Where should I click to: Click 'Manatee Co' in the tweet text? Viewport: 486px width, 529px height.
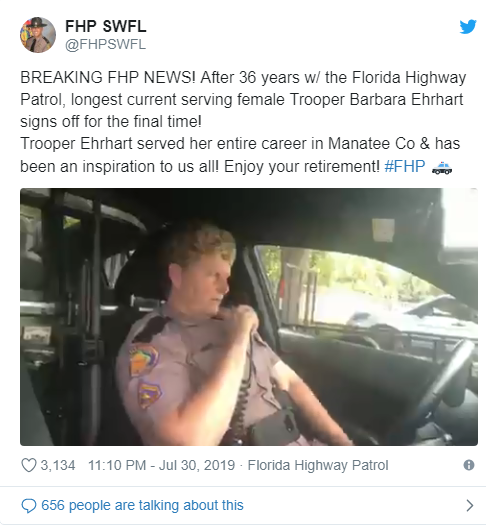[372, 144]
